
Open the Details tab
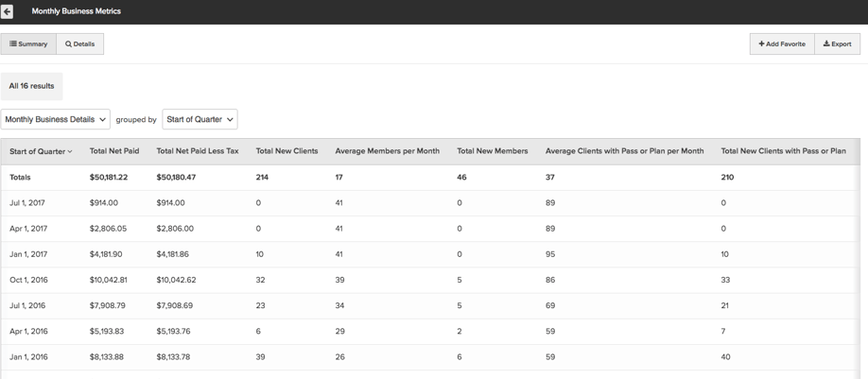[x=80, y=44]
